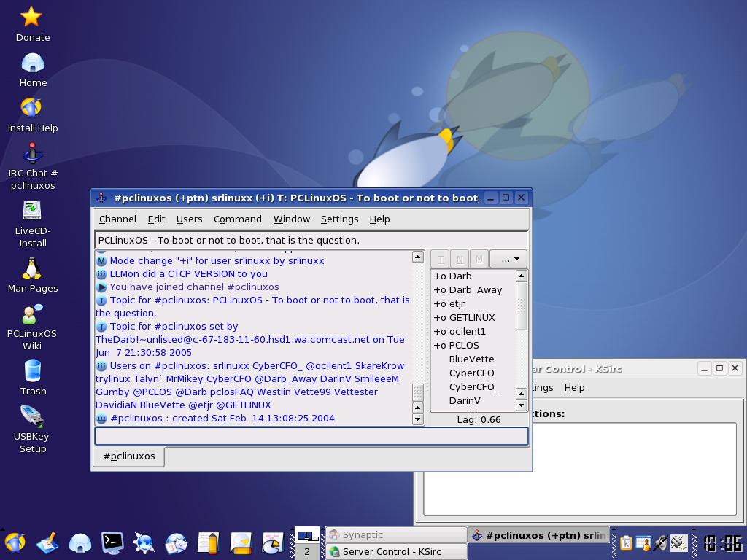Click the KSirc window title bar icon
The height and width of the screenshot is (560, 747).
(101, 198)
